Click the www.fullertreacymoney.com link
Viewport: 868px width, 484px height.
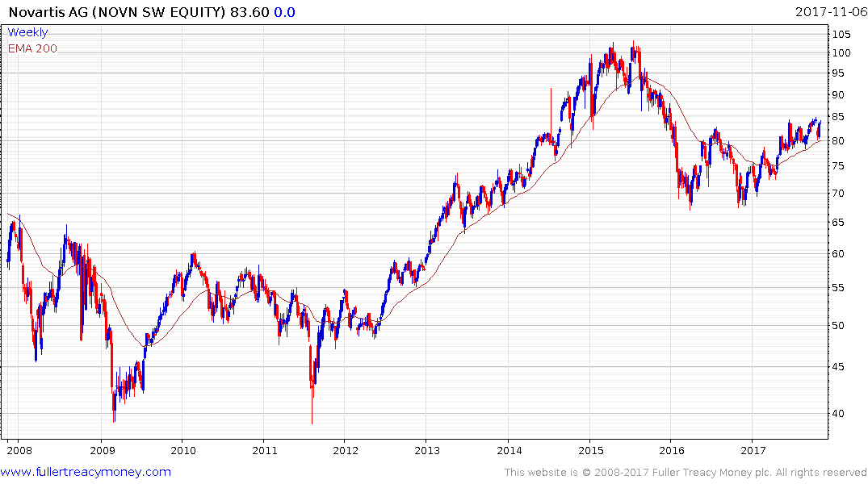[x=86, y=472]
